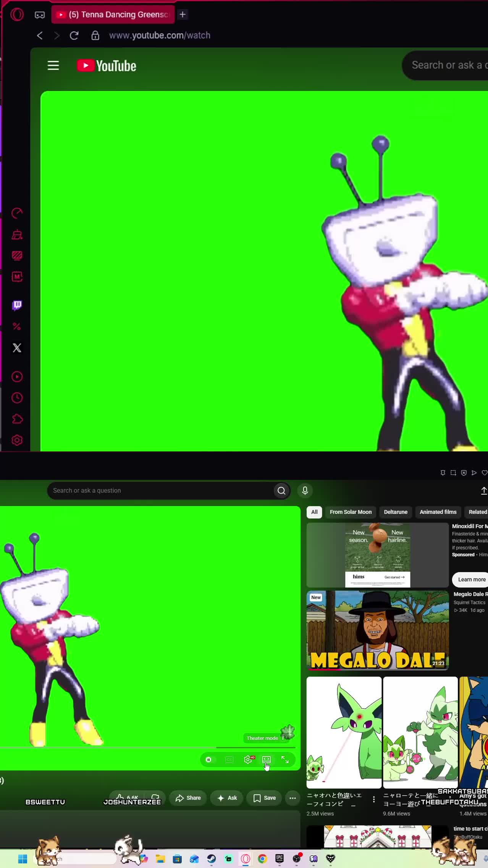Open Extensions cube icon in sidebar
This screenshot has height=868, width=488.
[17, 419]
